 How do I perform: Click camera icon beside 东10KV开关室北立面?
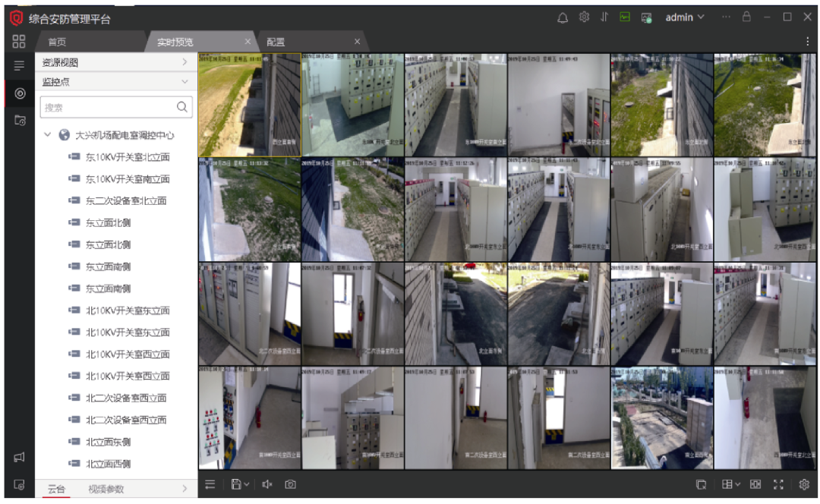click(x=74, y=157)
